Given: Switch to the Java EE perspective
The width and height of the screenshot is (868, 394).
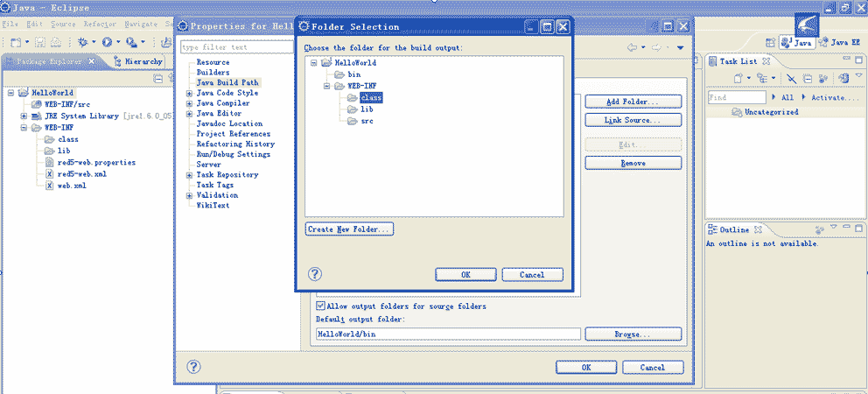Looking at the screenshot, I should click(x=840, y=42).
